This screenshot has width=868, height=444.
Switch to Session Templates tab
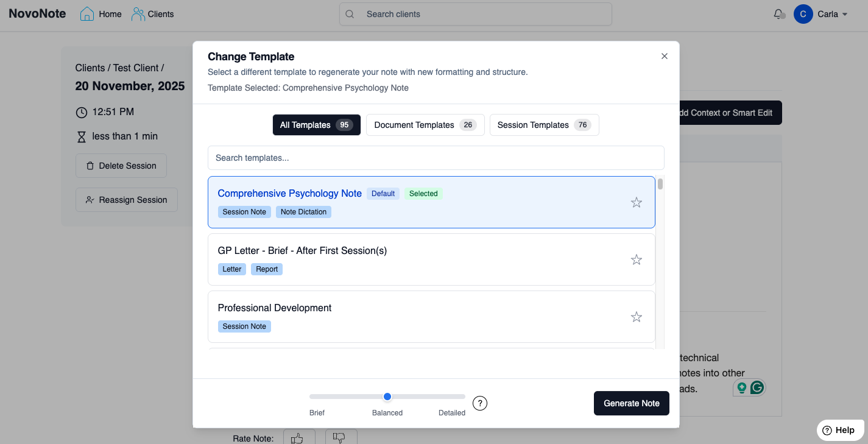[x=544, y=125]
